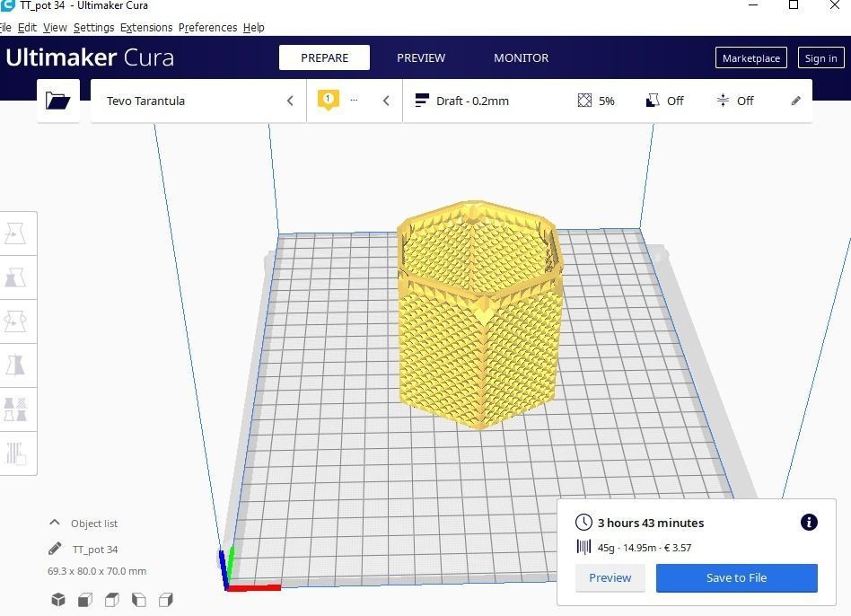Screen dimensions: 851x616
Task: Open the Extensions menu
Action: (146, 27)
